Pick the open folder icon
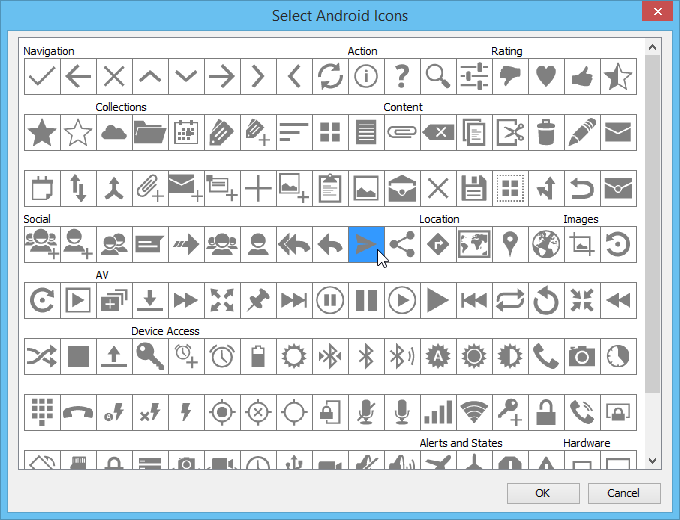 (150, 132)
